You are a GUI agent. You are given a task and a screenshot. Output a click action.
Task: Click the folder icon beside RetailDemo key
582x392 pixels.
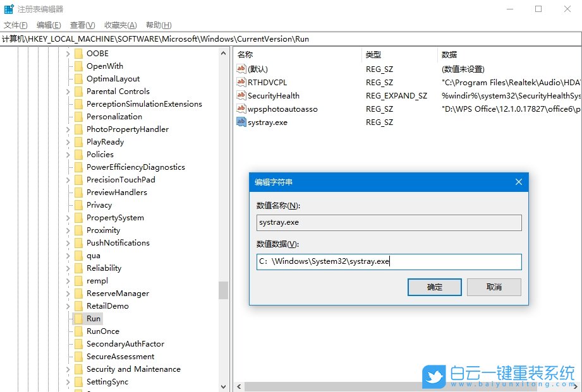pos(79,306)
